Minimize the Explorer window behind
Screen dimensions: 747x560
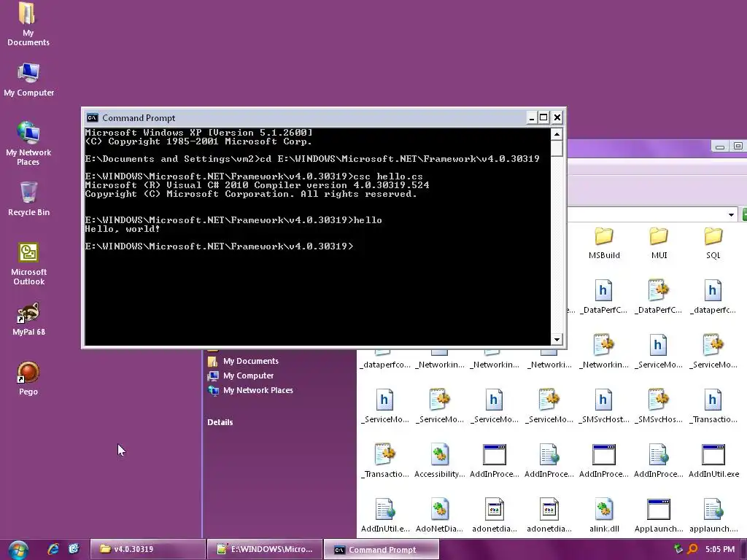720,146
